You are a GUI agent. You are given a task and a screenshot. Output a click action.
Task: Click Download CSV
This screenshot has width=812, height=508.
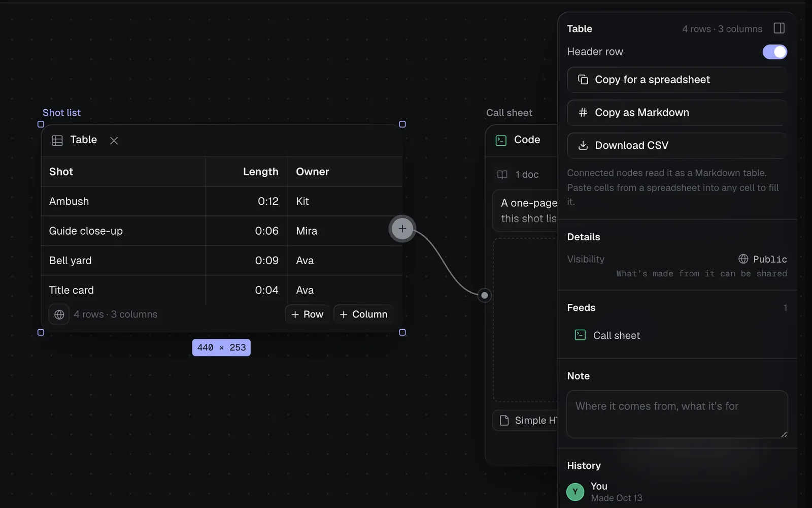pos(677,145)
